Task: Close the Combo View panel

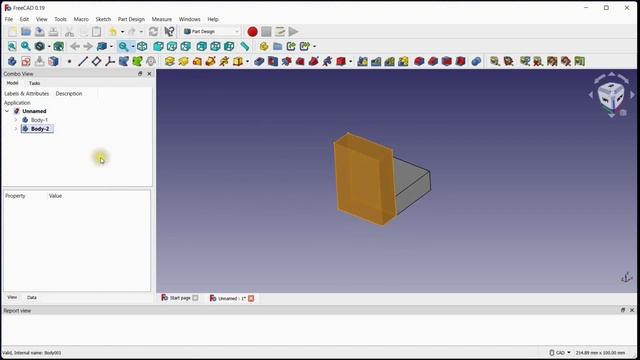Action: [149, 74]
